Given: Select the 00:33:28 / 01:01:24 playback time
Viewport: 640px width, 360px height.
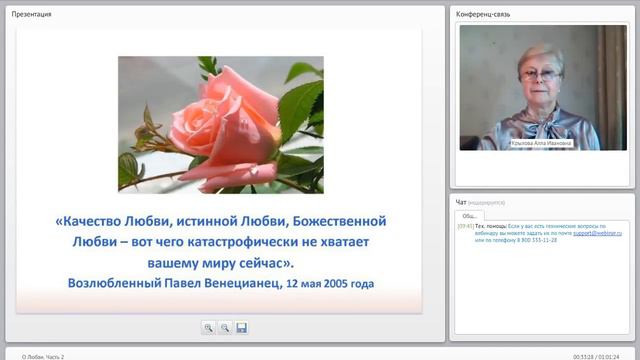Looking at the screenshot, I should tap(596, 357).
